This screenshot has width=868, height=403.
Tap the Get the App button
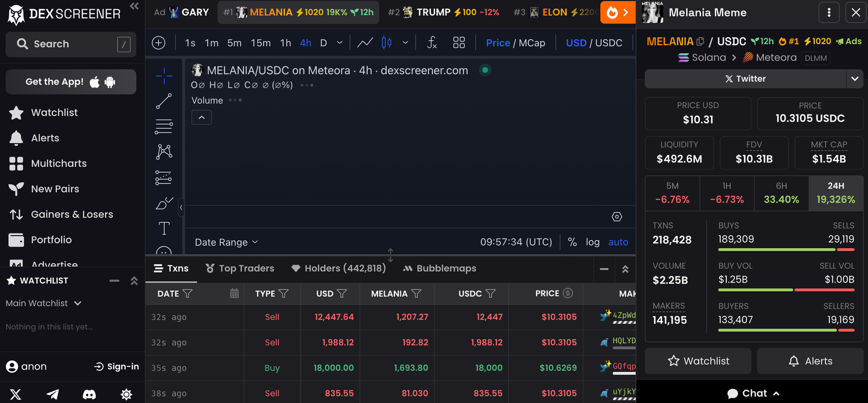point(71,82)
